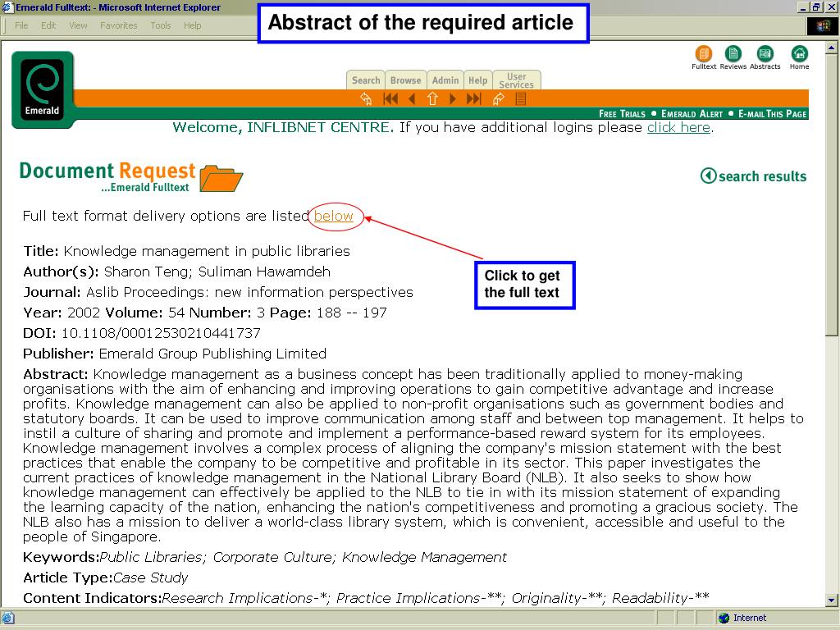Click article type 'Case Study'

pyautogui.click(x=151, y=577)
